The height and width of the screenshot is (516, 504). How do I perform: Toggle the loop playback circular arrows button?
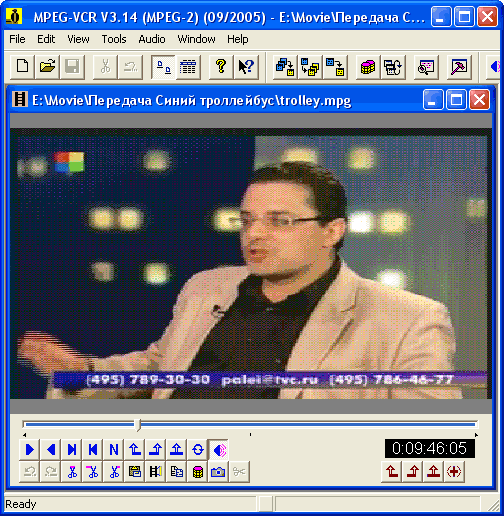(198, 450)
